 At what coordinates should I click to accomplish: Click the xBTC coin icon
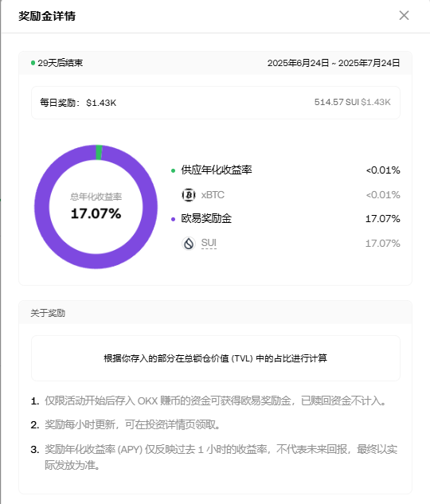point(189,195)
